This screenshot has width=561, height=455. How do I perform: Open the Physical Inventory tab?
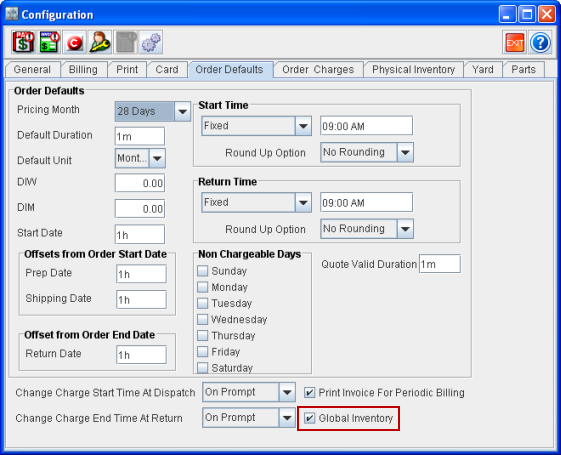413,69
